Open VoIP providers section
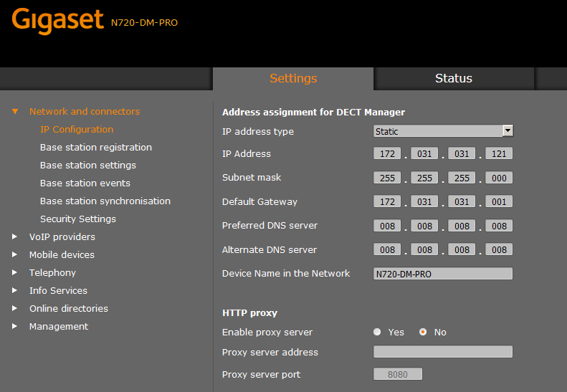Viewport: 567px width, 392px height. point(62,237)
